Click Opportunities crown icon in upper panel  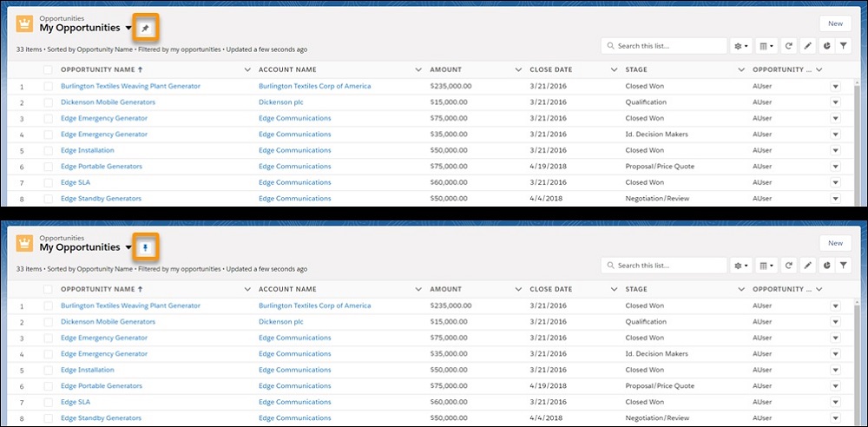(26, 24)
